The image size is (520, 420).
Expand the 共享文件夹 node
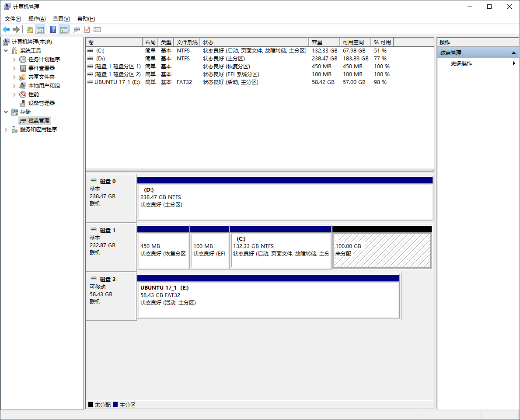pyautogui.click(x=14, y=77)
